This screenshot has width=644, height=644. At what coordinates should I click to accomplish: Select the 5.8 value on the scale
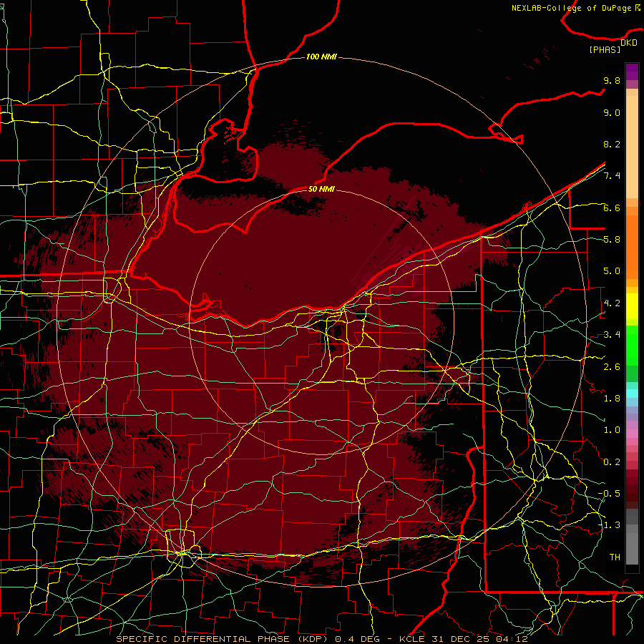pyautogui.click(x=612, y=240)
